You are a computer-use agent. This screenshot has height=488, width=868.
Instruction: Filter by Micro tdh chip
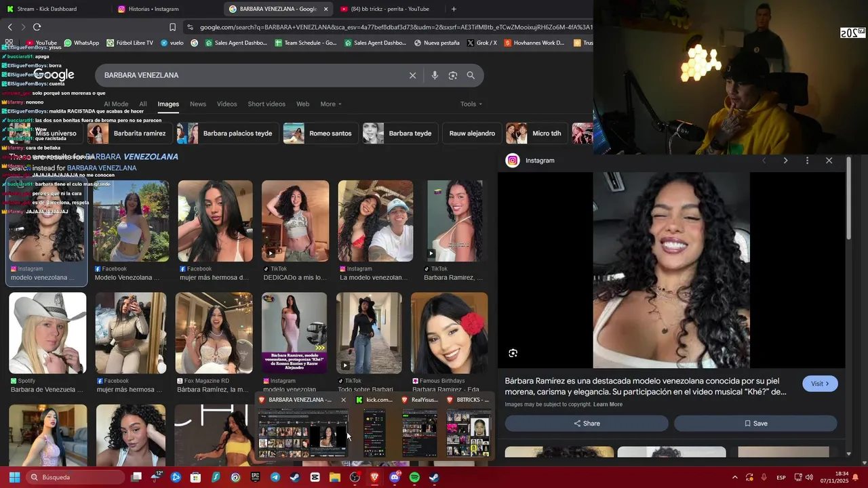click(536, 134)
